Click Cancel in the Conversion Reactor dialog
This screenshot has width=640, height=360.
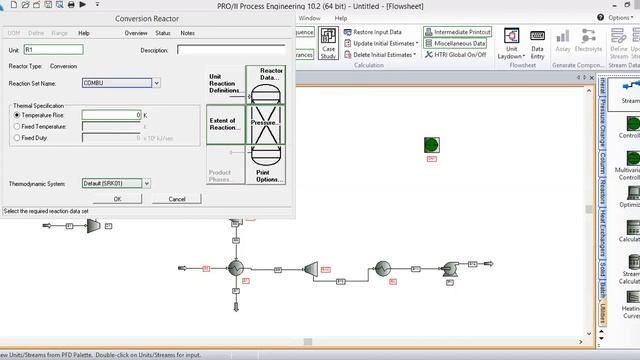tap(177, 199)
